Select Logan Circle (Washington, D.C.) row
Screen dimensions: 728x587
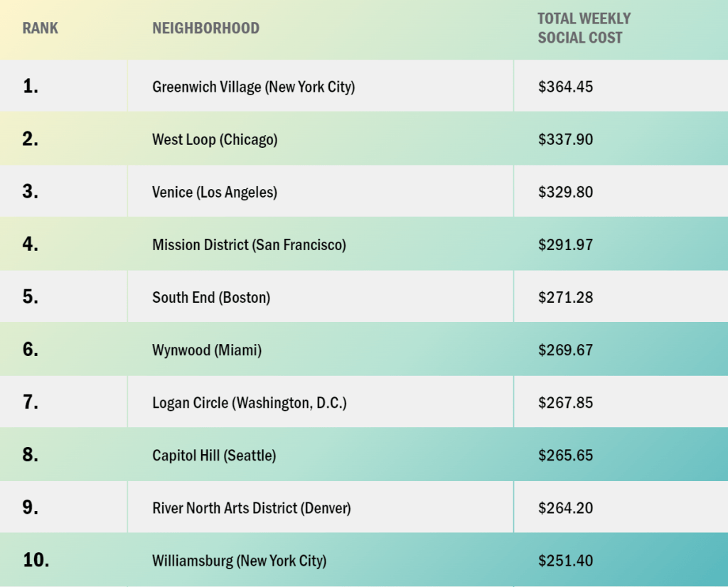[x=250, y=403]
